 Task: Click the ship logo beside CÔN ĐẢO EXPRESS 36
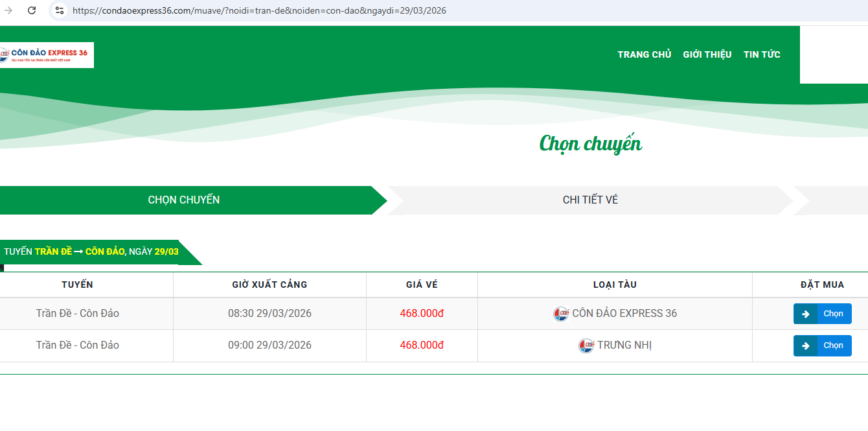pyautogui.click(x=562, y=313)
